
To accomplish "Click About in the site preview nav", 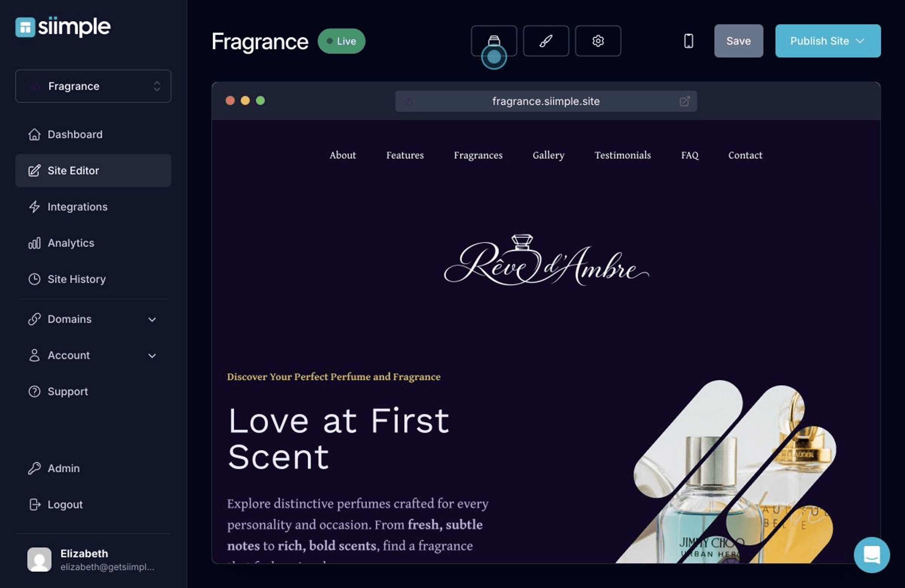I will click(343, 155).
